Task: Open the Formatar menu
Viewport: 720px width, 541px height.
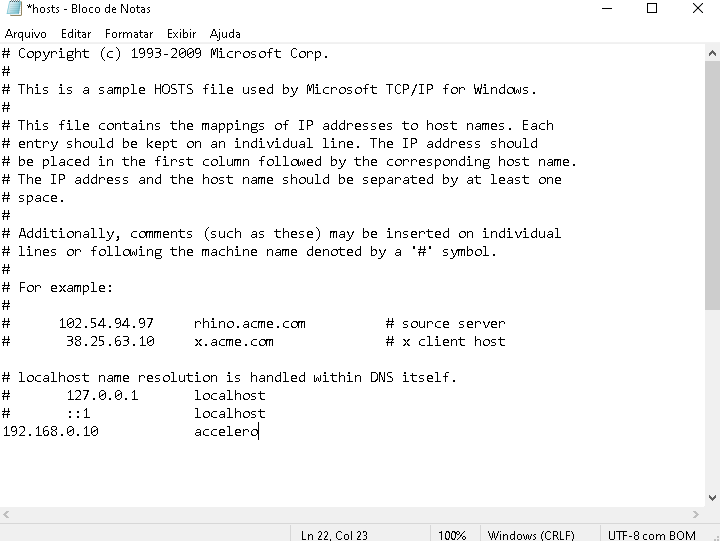Action: pyautogui.click(x=129, y=34)
